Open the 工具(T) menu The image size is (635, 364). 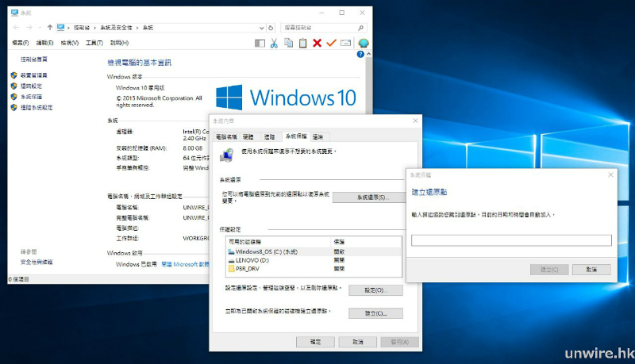point(94,43)
